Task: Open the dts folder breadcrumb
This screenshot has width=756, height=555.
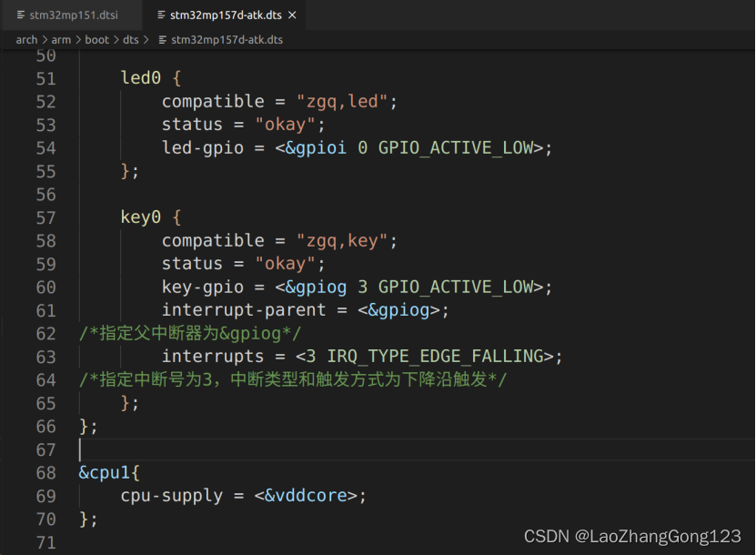Action: [131, 39]
